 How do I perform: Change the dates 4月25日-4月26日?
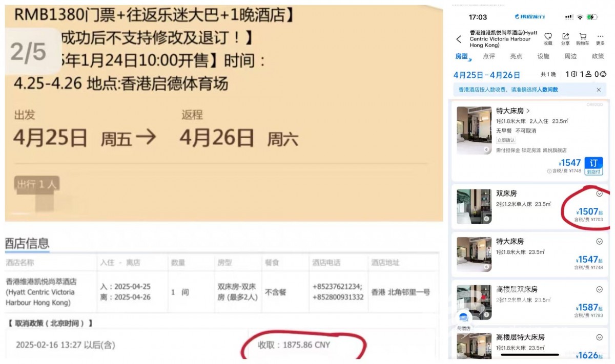487,75
